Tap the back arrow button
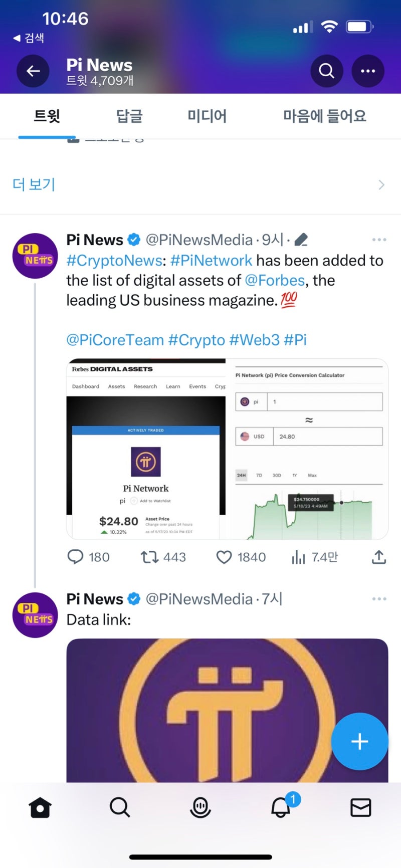The image size is (401, 868). pos(33,71)
